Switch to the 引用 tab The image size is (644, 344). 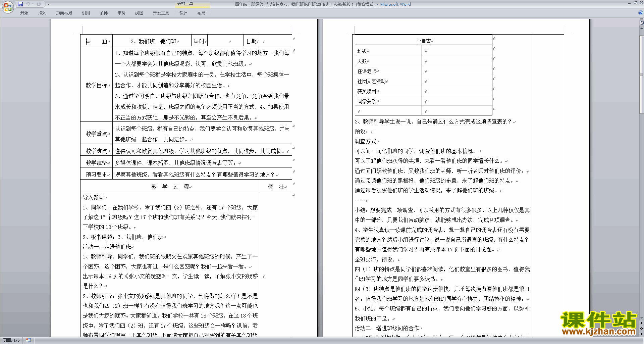[x=86, y=13]
